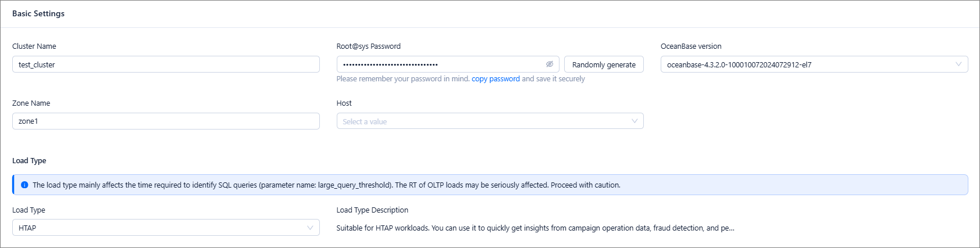Click the Basic Settings header
This screenshot has width=980, height=248.
38,13
